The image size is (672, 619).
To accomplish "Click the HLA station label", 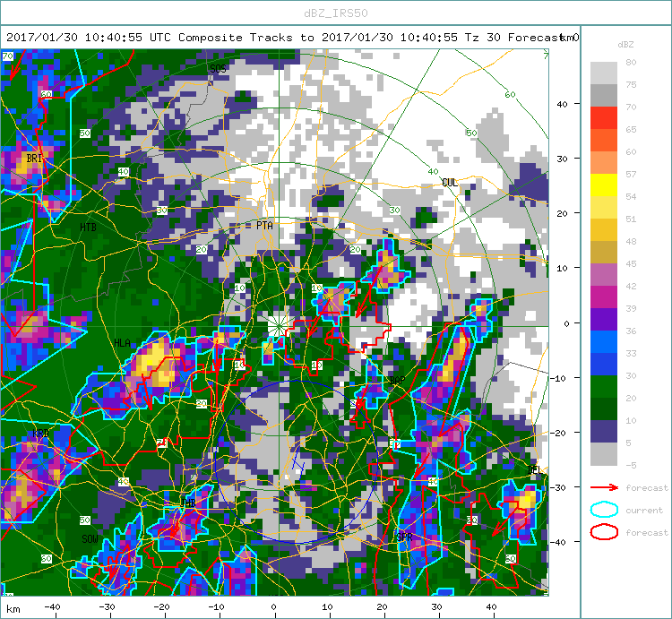I will (x=122, y=343).
